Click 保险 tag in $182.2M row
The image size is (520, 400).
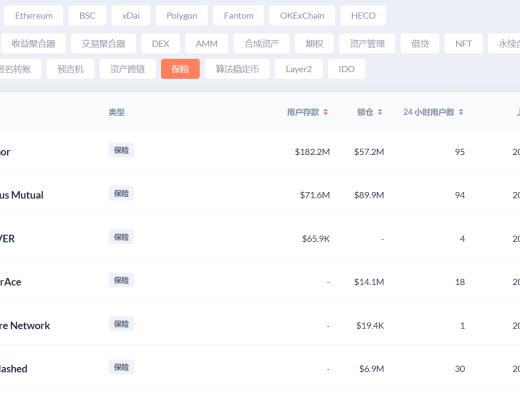(121, 150)
